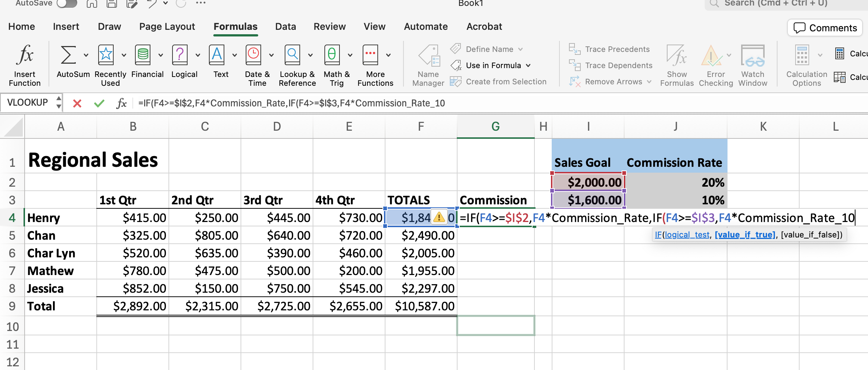The width and height of the screenshot is (868, 370).
Task: Switch to the Data tab
Action: point(286,27)
